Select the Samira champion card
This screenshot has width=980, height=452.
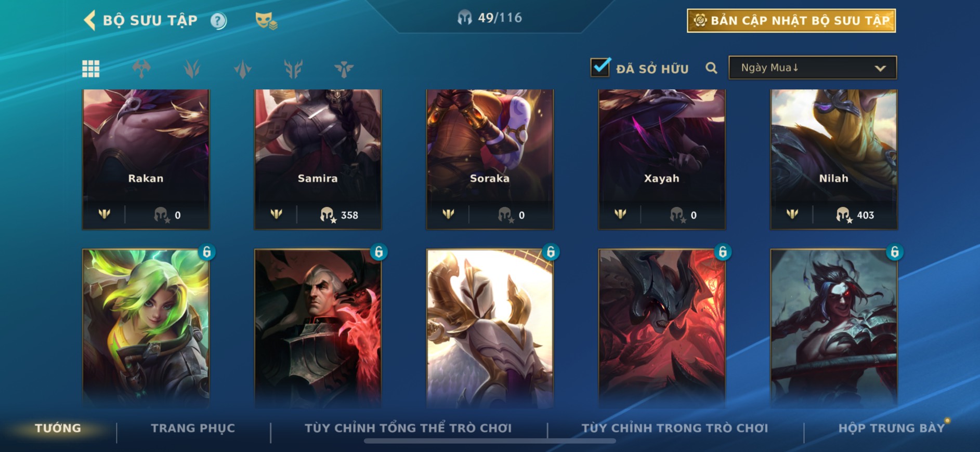pos(318,159)
